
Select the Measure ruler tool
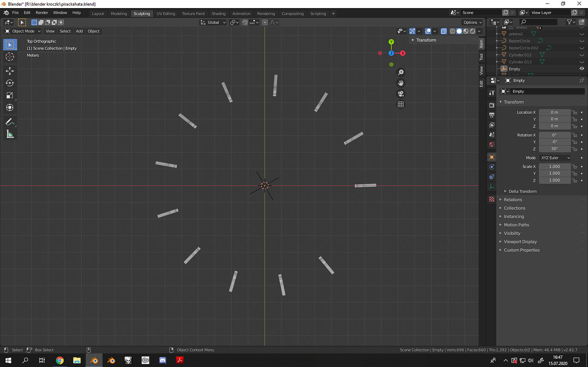[10, 134]
